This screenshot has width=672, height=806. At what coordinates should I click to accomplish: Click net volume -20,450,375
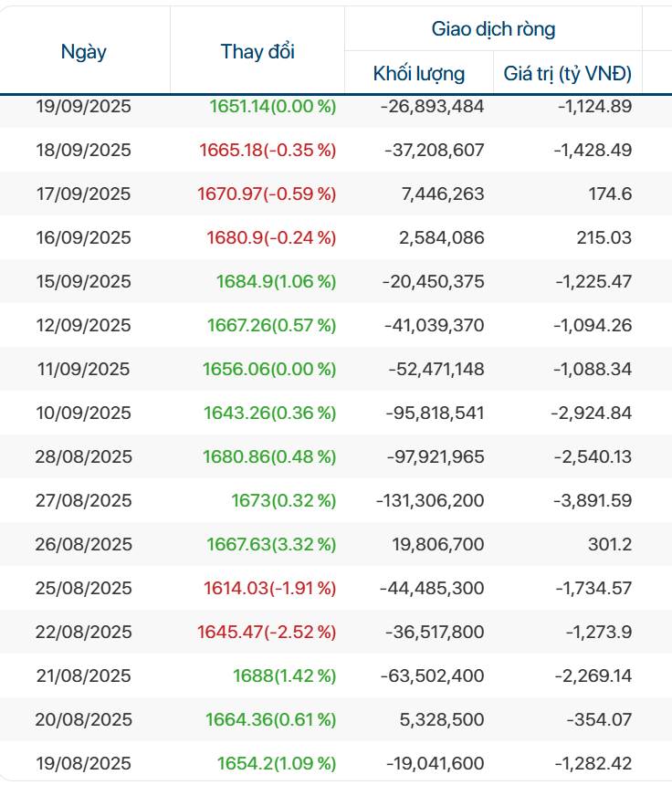432,282
